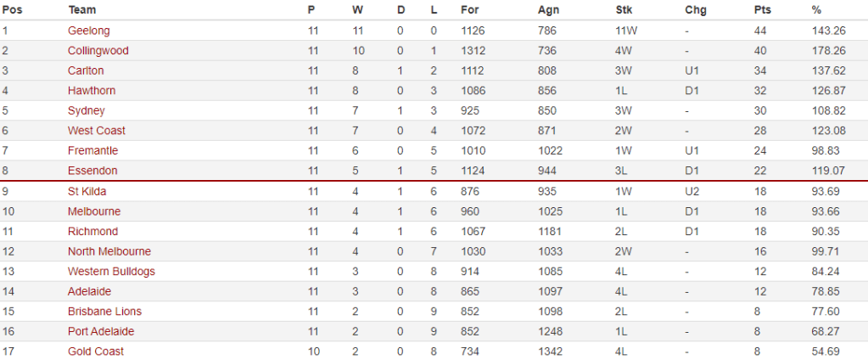Open the St Kilda link
The image size is (868, 360).
(x=87, y=191)
